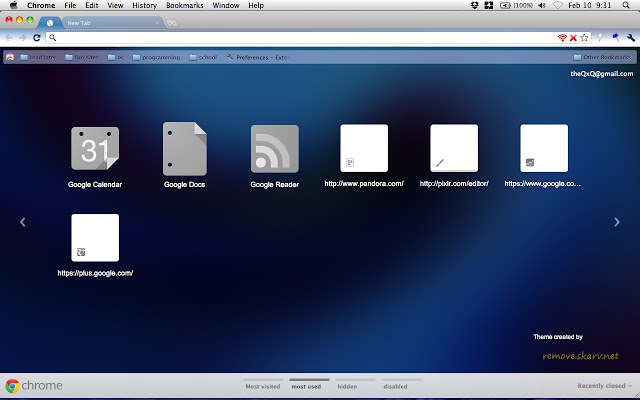Click the back navigation arrow
This screenshot has height=400, width=640.
tap(9, 38)
